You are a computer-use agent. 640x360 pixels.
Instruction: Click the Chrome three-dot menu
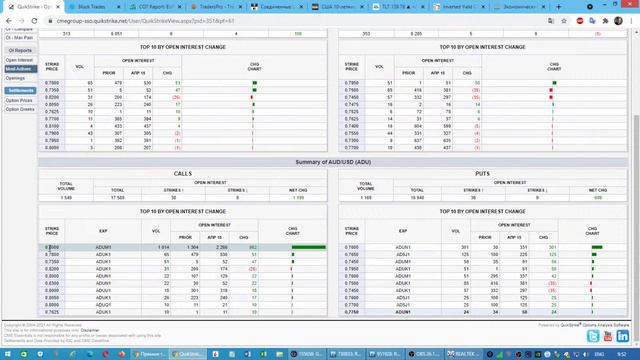[632, 21]
